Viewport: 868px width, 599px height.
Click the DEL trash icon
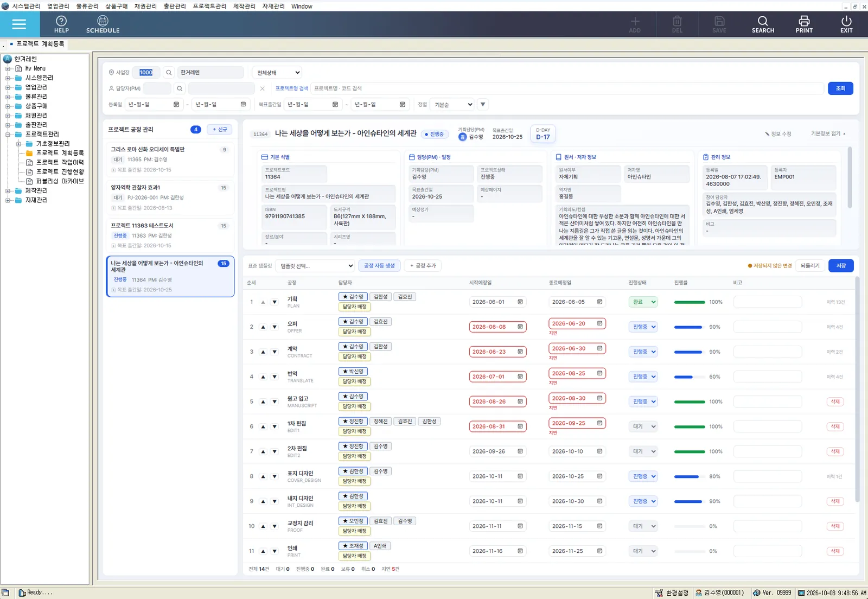pyautogui.click(x=677, y=24)
